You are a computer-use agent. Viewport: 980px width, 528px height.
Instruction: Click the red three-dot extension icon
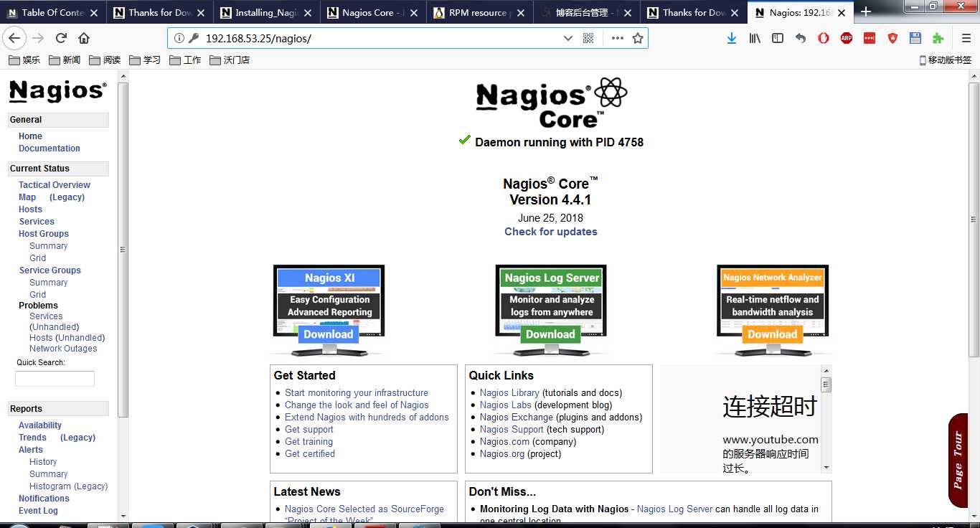[x=870, y=38]
